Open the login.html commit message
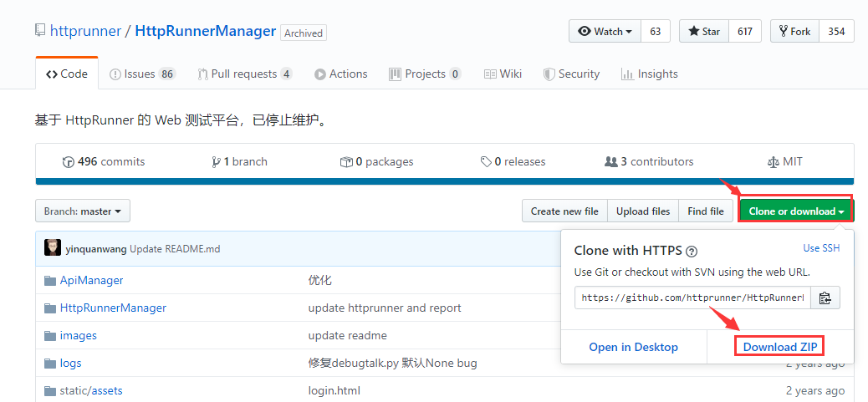 tap(334, 391)
